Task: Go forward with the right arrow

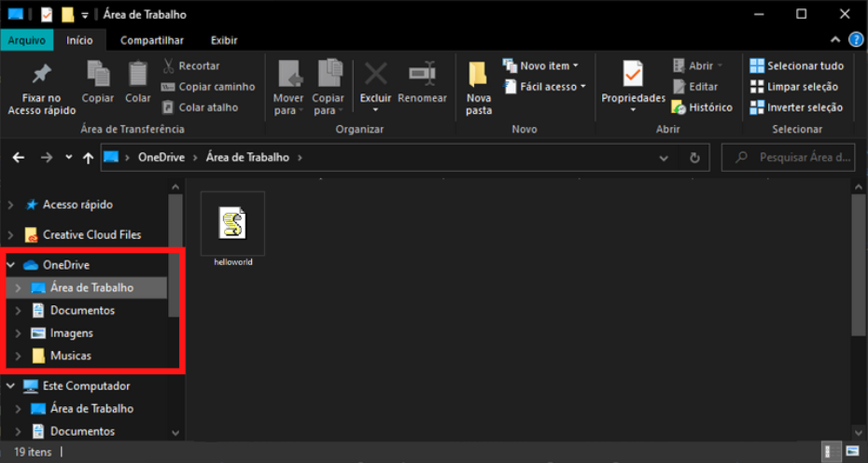Action: pyautogui.click(x=47, y=158)
